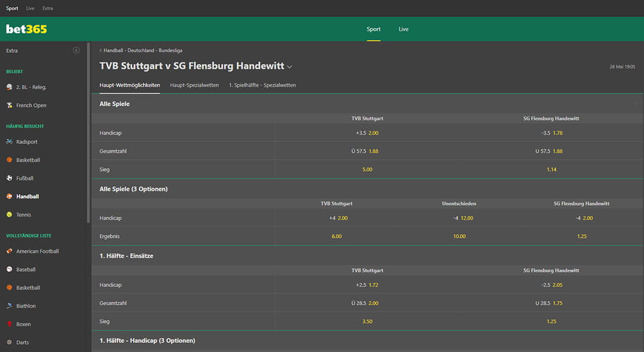644x352 pixels.
Task: Click the Handball icon in sidebar
Action: click(x=9, y=196)
